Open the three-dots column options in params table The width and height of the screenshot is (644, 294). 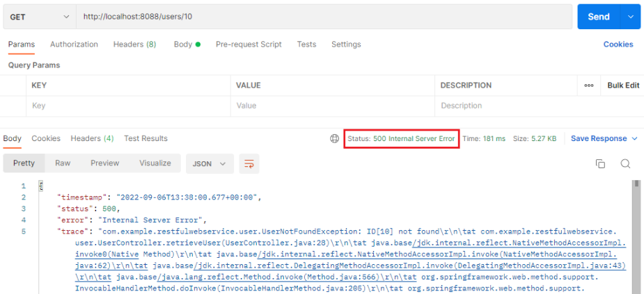[x=588, y=85]
